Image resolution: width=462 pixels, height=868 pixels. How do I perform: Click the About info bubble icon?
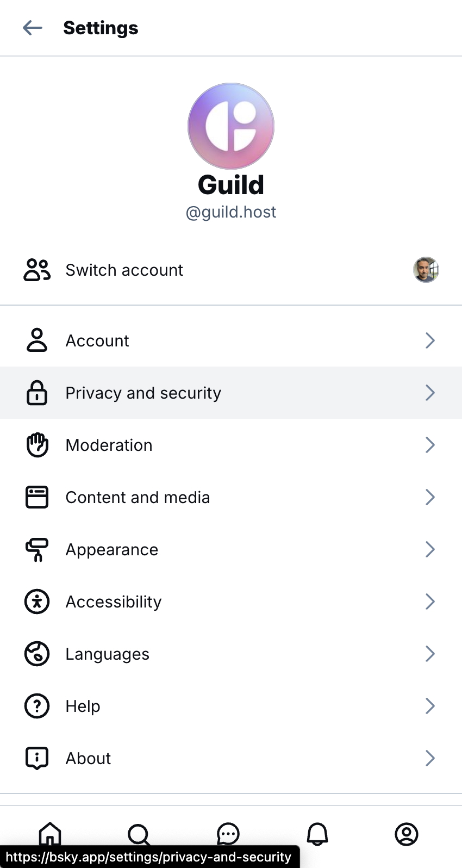pos(37,758)
